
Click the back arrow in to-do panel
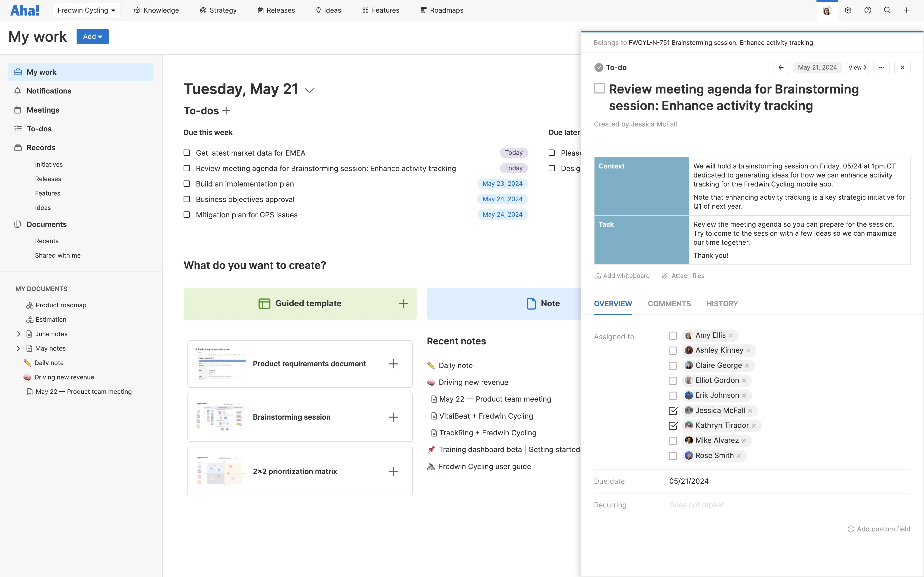[x=781, y=67]
